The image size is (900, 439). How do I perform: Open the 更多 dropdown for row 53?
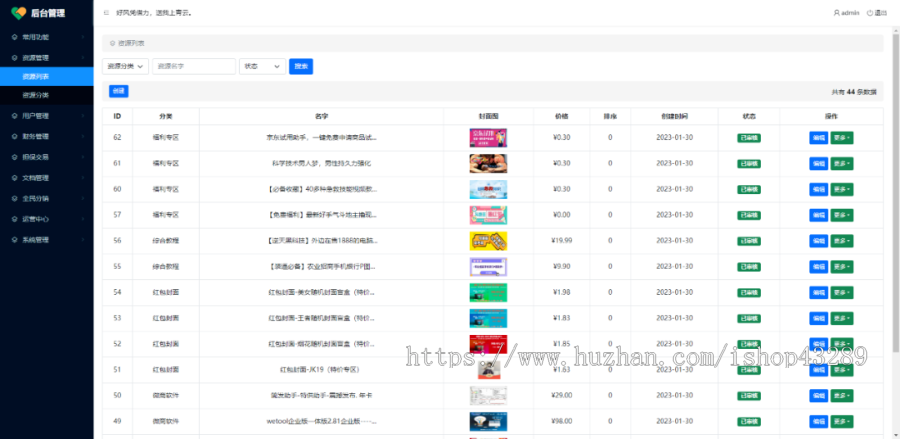(x=841, y=318)
